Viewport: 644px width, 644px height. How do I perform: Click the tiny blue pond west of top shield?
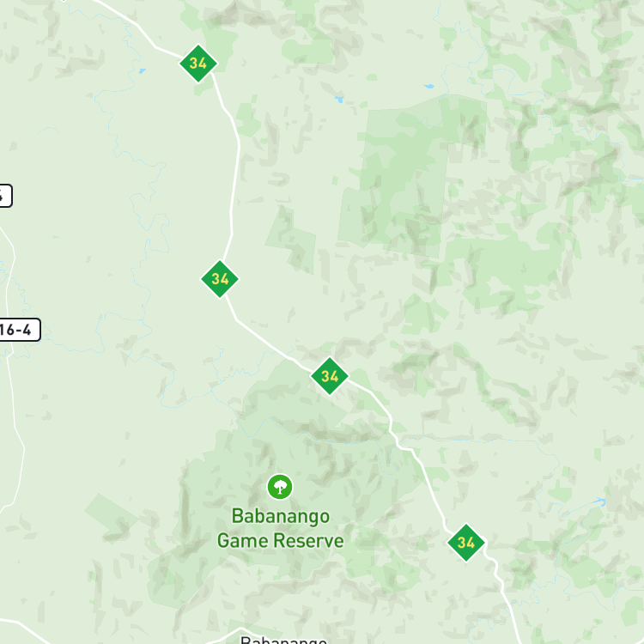142,71
